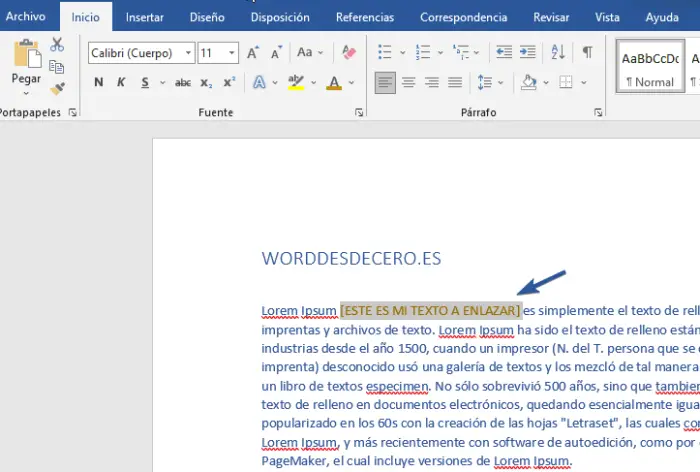
Task: Justify the paragraph text
Action: coord(455,83)
